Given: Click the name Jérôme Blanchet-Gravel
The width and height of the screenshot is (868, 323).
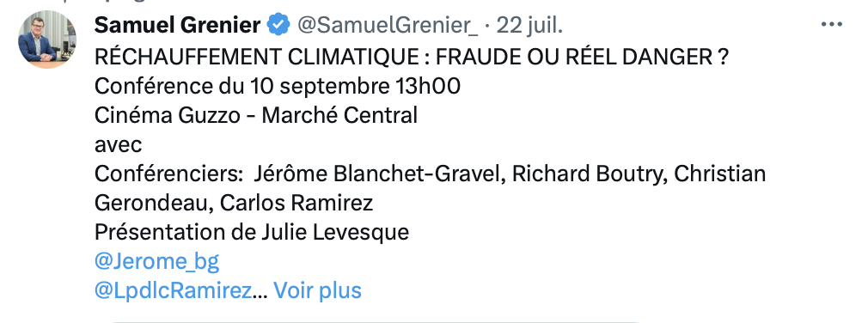Looking at the screenshot, I should (377, 174).
